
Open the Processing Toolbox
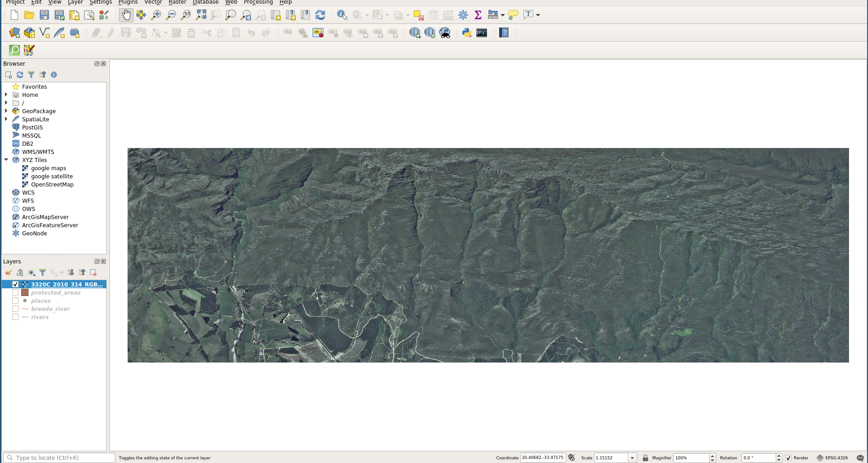(x=463, y=15)
